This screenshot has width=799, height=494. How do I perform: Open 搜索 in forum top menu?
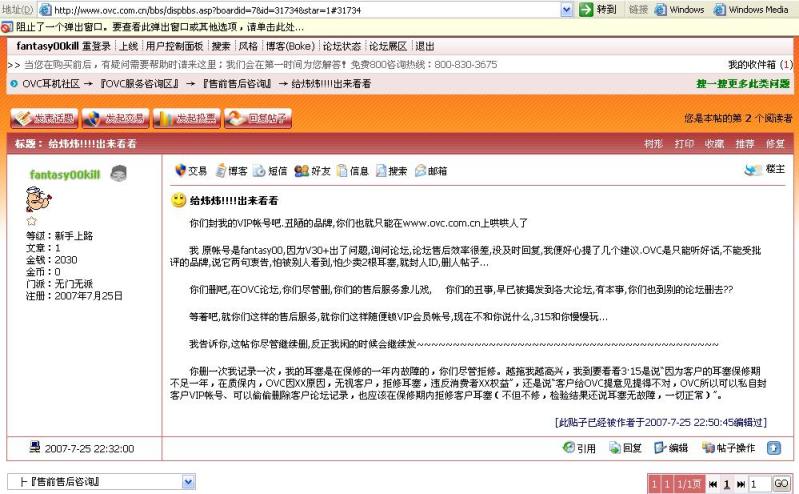click(x=221, y=46)
